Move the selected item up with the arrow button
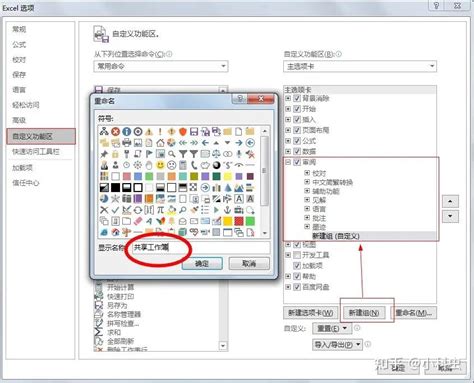The width and height of the screenshot is (474, 383). pyautogui.click(x=450, y=201)
